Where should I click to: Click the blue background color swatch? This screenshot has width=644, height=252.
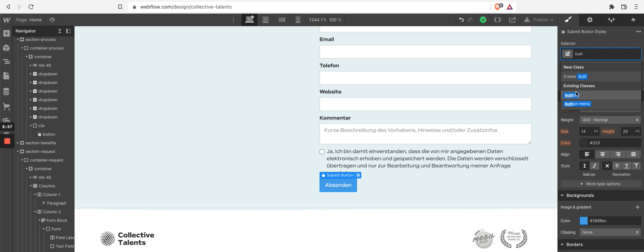(x=583, y=221)
